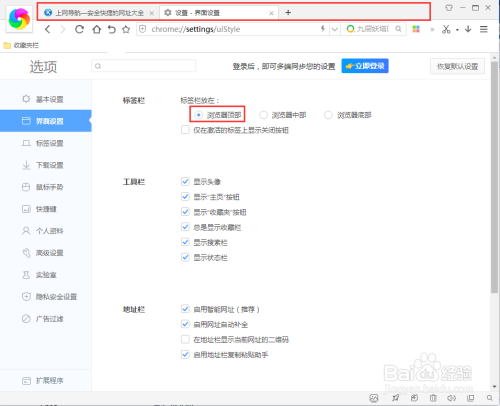Open 高级设置 in sidebar

(46, 253)
